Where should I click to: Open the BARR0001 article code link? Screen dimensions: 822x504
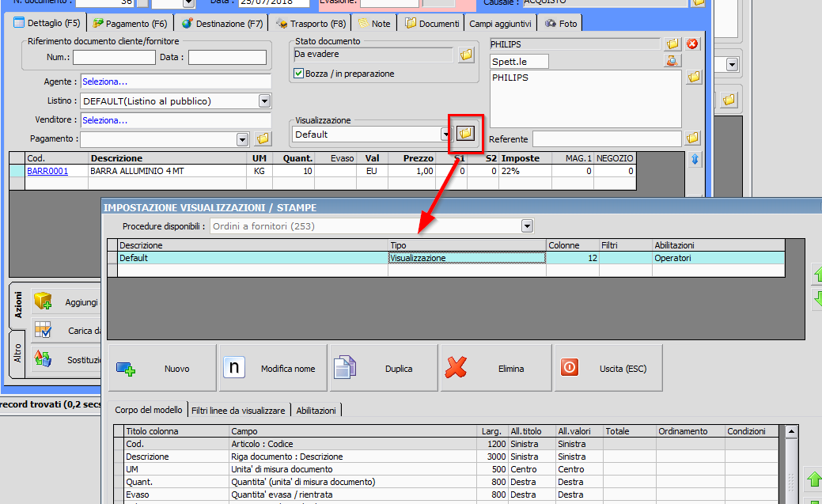[x=47, y=171]
